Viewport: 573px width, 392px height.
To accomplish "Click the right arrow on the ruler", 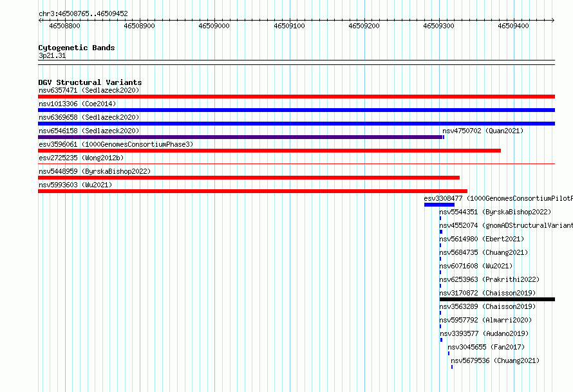I will click(553, 20).
